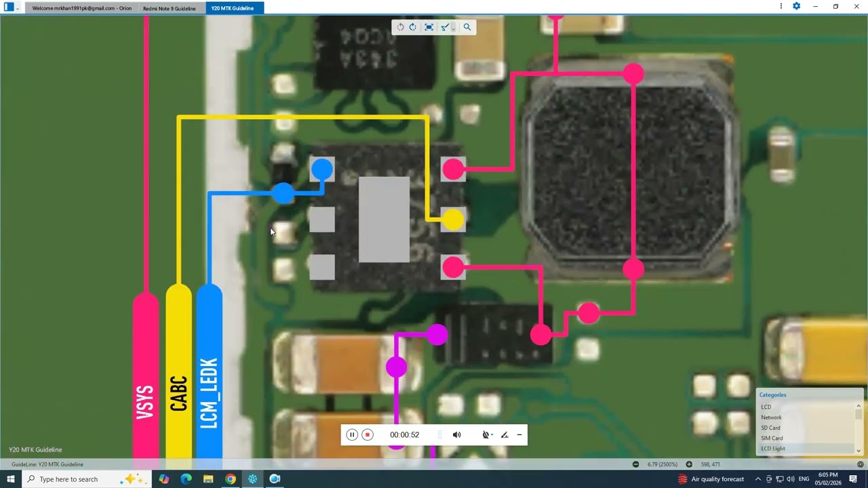Zoom in using the plus icon
This screenshot has width=868, height=488.
coord(689,464)
